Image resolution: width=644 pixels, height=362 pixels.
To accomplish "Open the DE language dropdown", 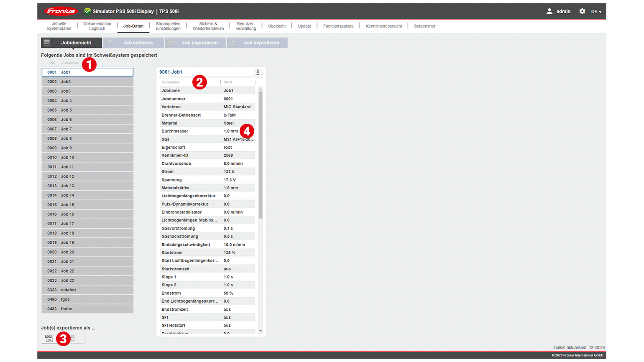I will (x=596, y=12).
